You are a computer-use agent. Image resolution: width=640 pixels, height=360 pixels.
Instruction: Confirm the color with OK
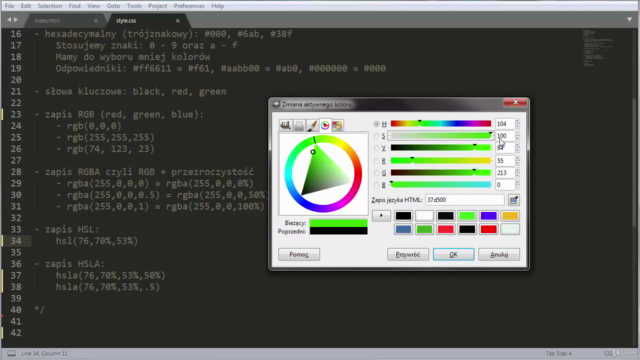click(453, 254)
